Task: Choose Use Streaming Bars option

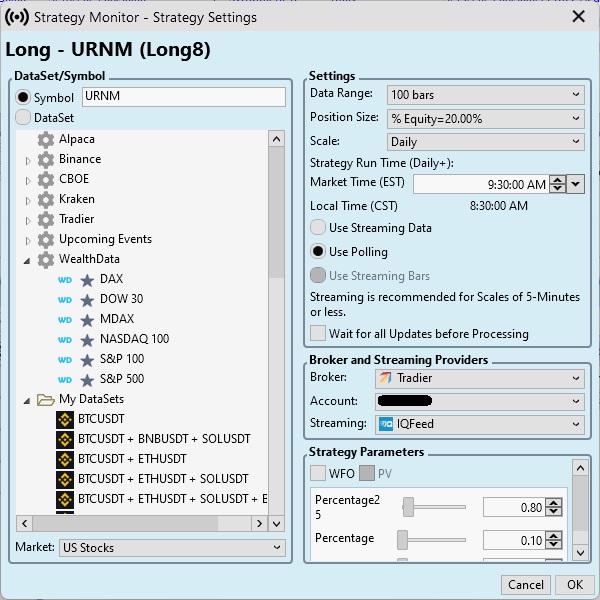Action: 318,275
